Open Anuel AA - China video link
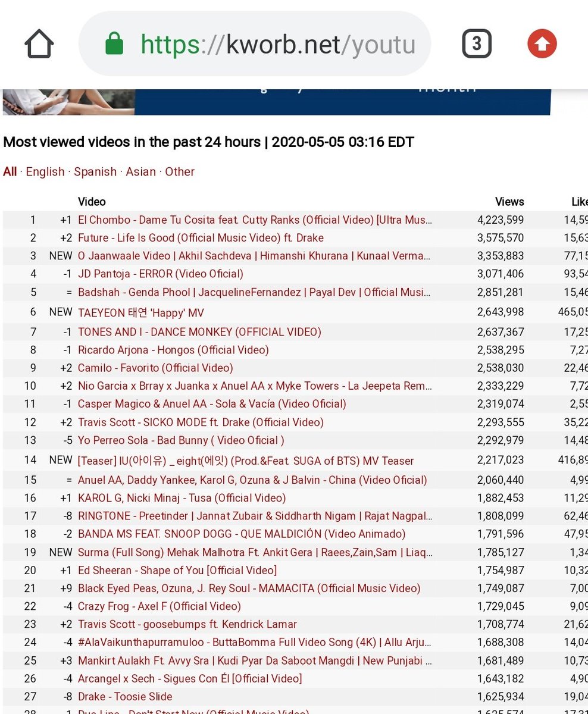 click(x=252, y=480)
